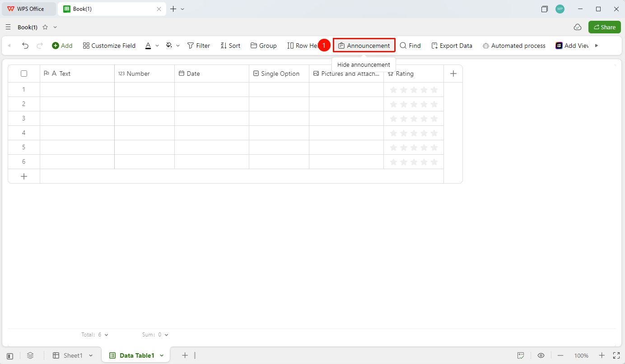The image size is (625, 364).
Task: Tick the select-all rows checkbox
Action: tap(24, 74)
